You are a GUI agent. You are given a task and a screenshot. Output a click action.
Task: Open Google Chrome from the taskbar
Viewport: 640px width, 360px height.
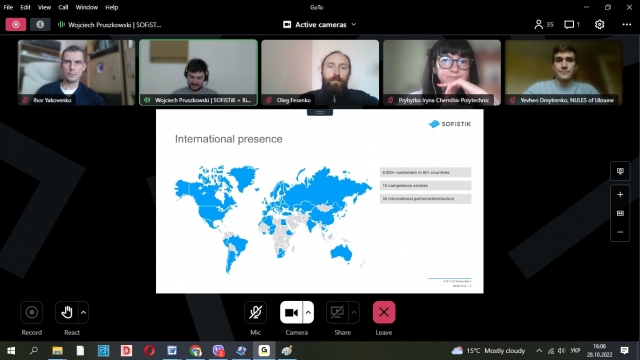(195, 351)
